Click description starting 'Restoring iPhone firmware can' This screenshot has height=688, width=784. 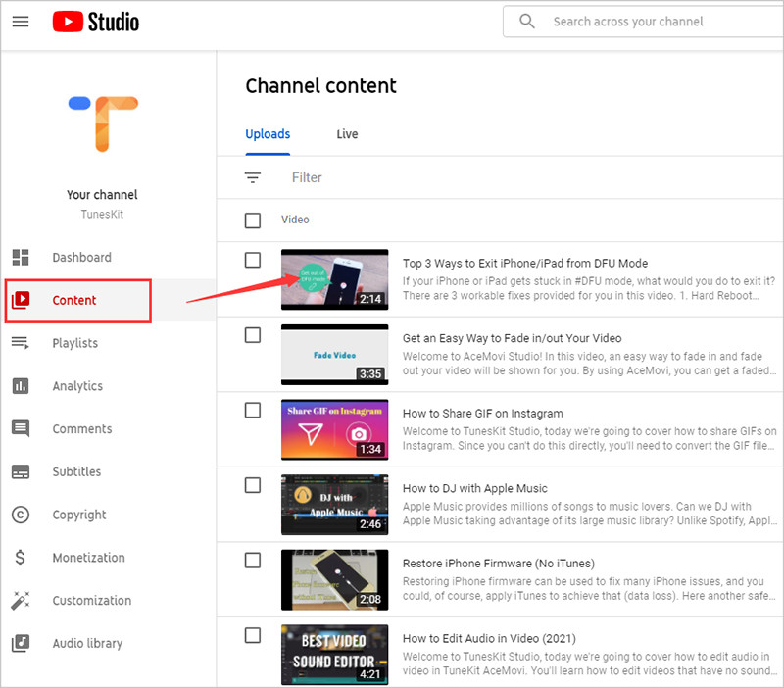pos(589,588)
